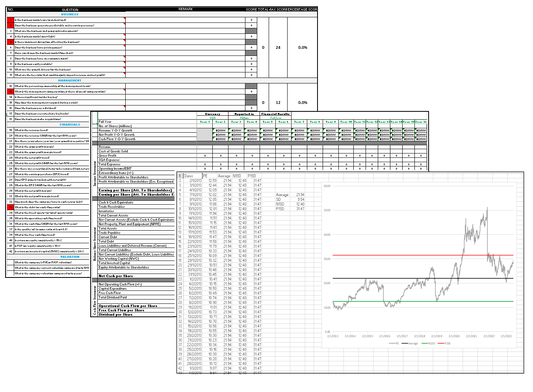Image resolution: width=533 pixels, height=392 pixels.
Task: Click the red-highlighted question number 13 cell
Action: click(10, 91)
